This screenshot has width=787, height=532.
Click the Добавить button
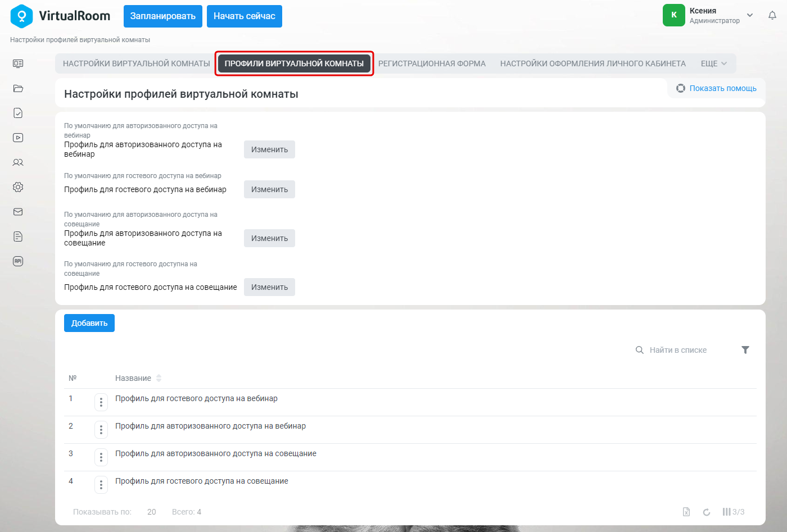[89, 323]
